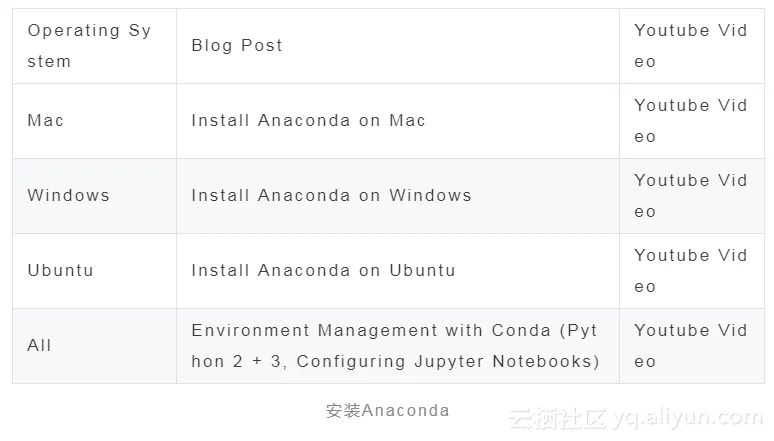Select the "Ubuntu" operating system cell

point(60,271)
